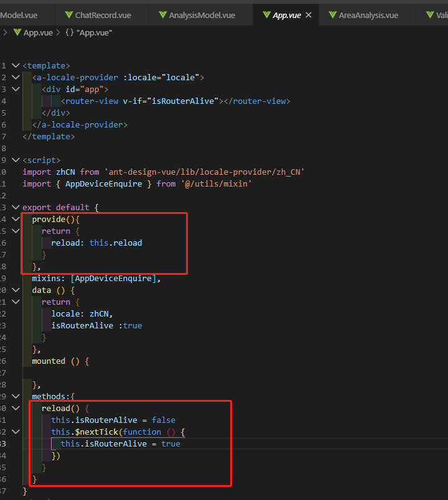
Task: Click "this.isRouterAlive = true" line
Action: 120,443
